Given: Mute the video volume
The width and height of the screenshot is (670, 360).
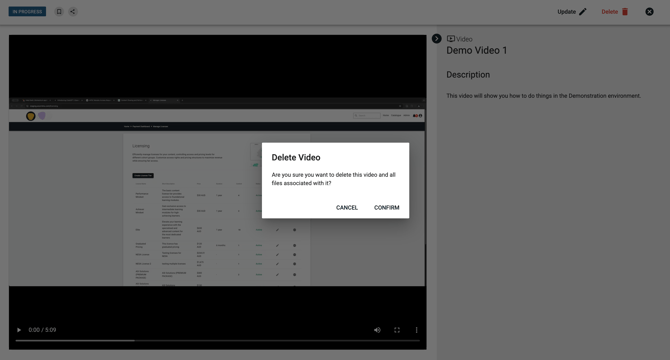Looking at the screenshot, I should click(377, 330).
